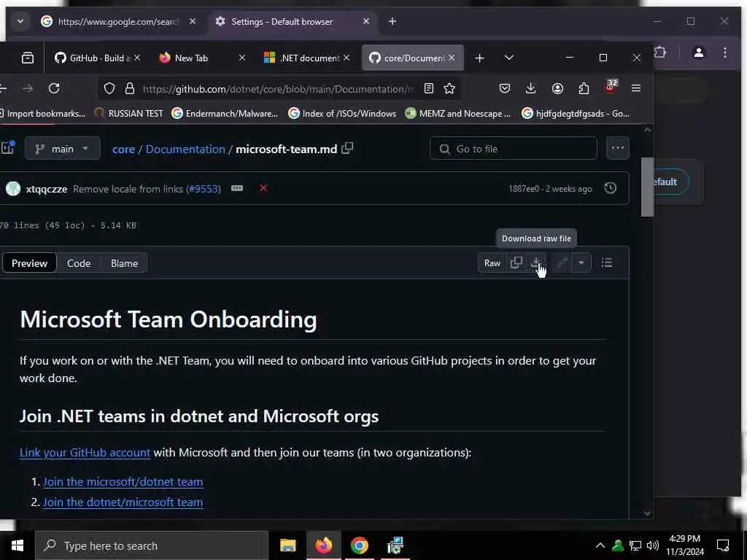Open Chrome three-dot menu

(x=725, y=52)
